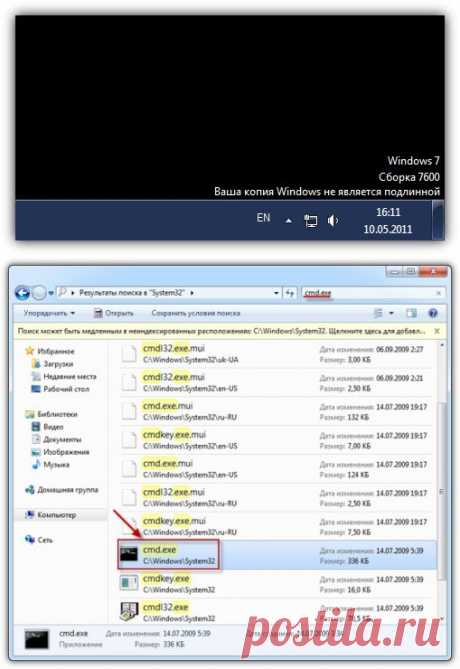The height and width of the screenshot is (669, 460).
Task: Select Компьютер in the navigation pane
Action: (56, 515)
